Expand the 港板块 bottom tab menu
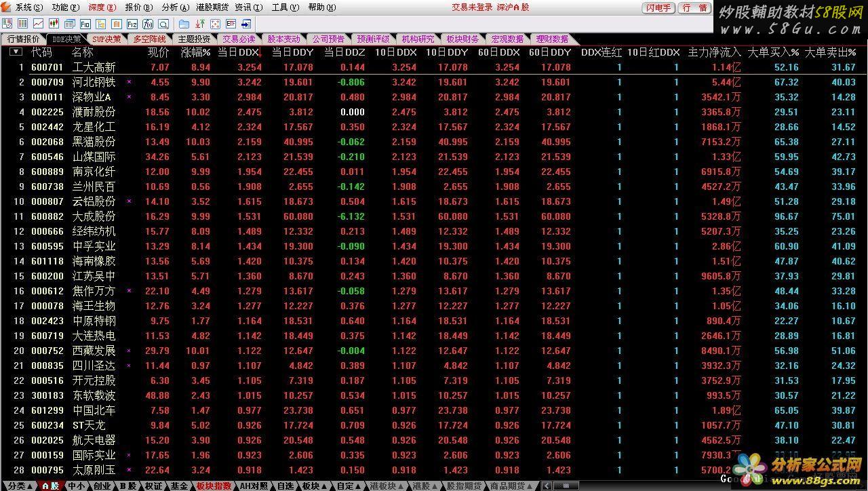Viewport: 868px width, 491px height. click(385, 486)
